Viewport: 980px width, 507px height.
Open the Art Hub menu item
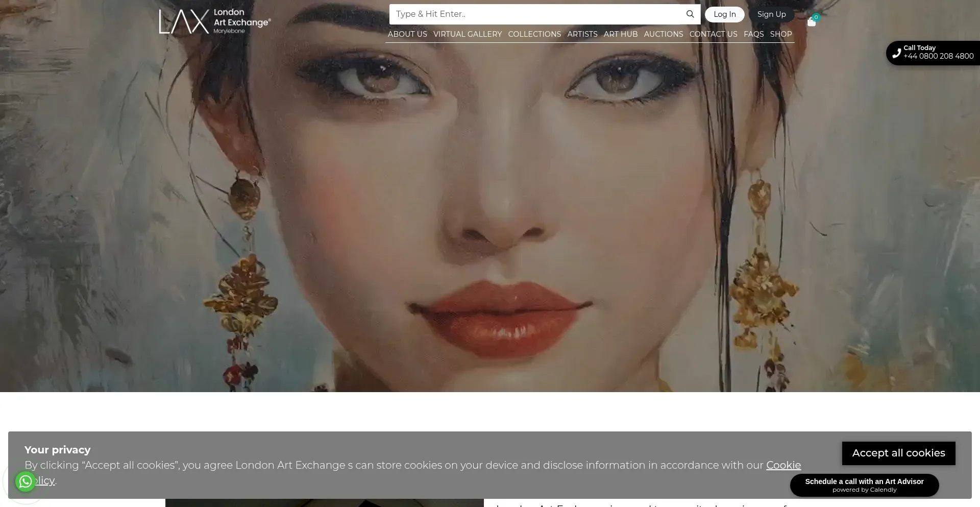[x=621, y=34]
